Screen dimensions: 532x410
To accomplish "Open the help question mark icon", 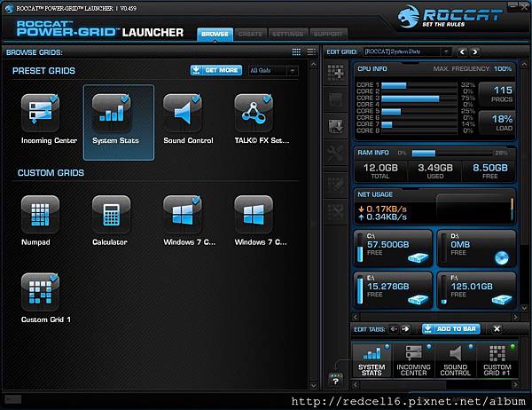I will 335,379.
